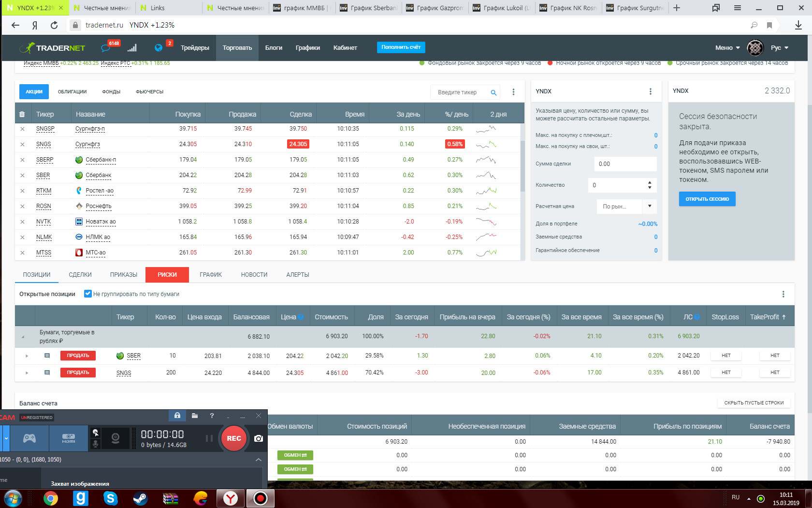
Task: Select game recording mode in recorder
Action: coord(29,438)
